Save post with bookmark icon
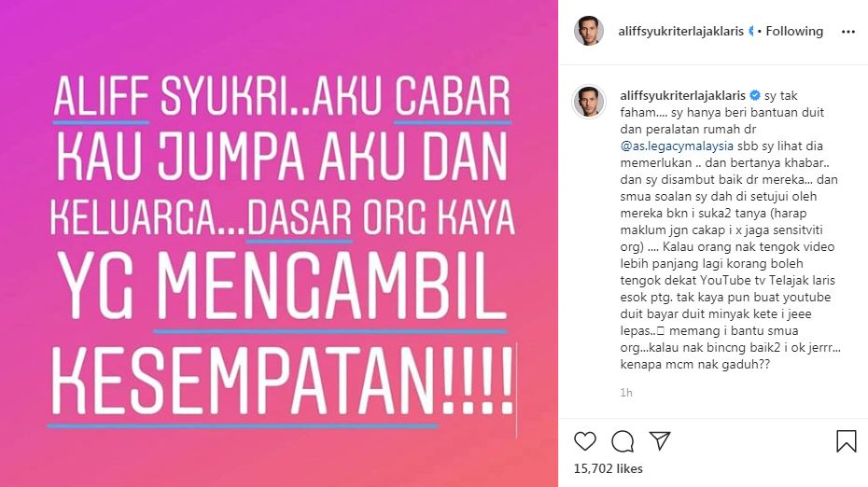Screen dimensions: 868x487 tap(846, 441)
